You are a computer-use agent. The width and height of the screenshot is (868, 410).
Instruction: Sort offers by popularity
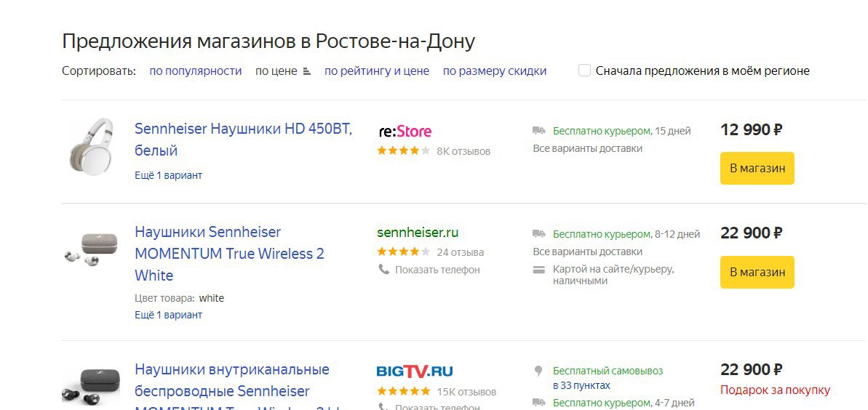pos(195,71)
